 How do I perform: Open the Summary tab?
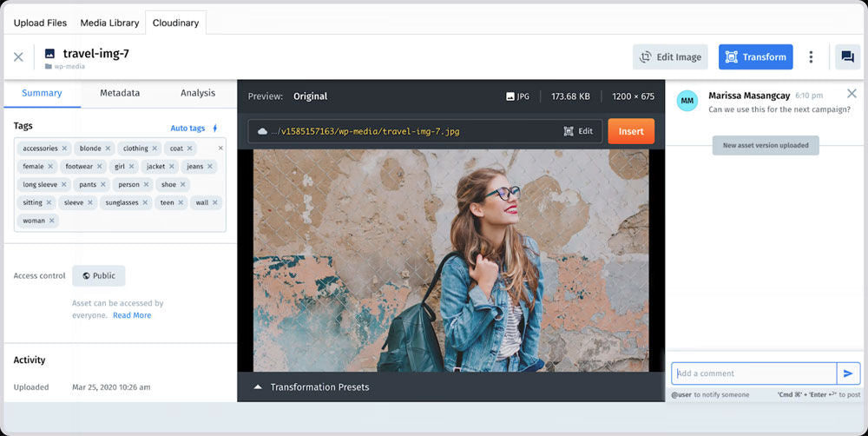[x=42, y=93]
